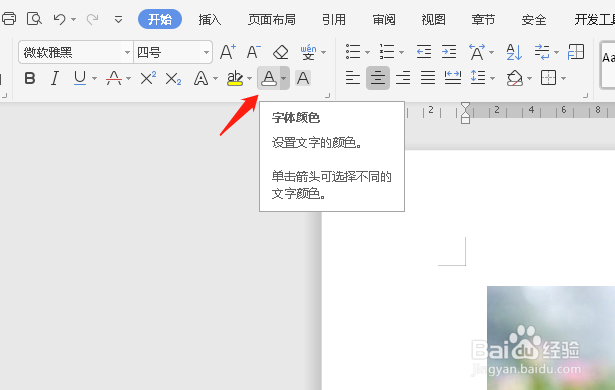The height and width of the screenshot is (390, 615).
Task: Toggle Underline formatting
Action: click(x=80, y=78)
